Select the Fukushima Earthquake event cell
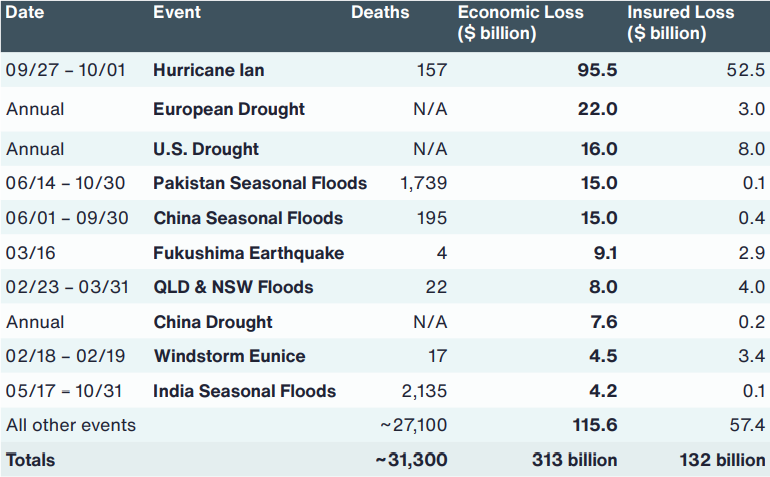This screenshot has width=770, height=477. (x=248, y=253)
